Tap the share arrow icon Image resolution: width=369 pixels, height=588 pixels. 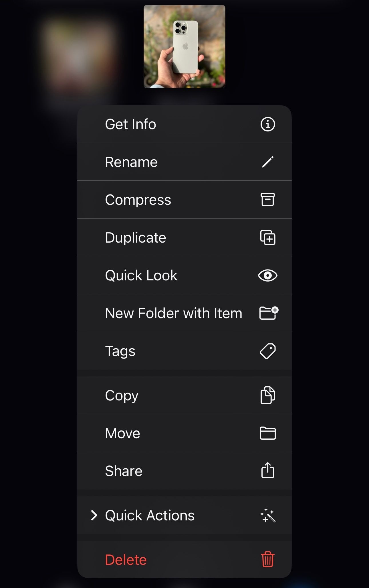click(268, 470)
